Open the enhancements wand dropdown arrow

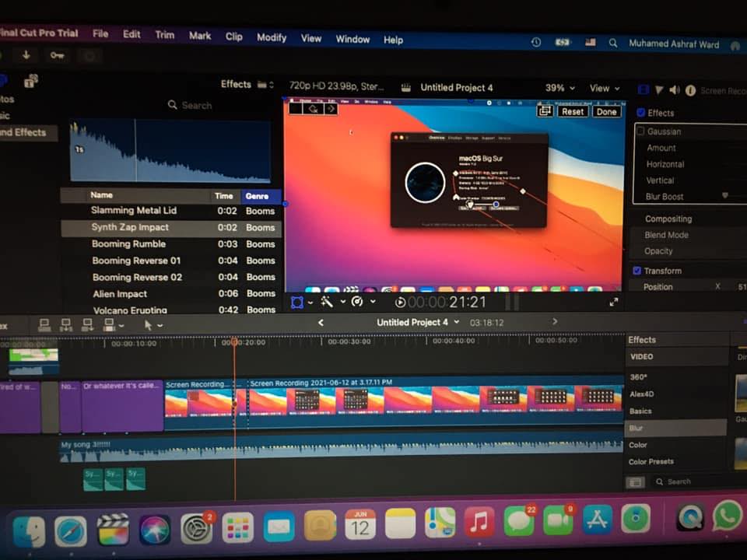point(342,302)
